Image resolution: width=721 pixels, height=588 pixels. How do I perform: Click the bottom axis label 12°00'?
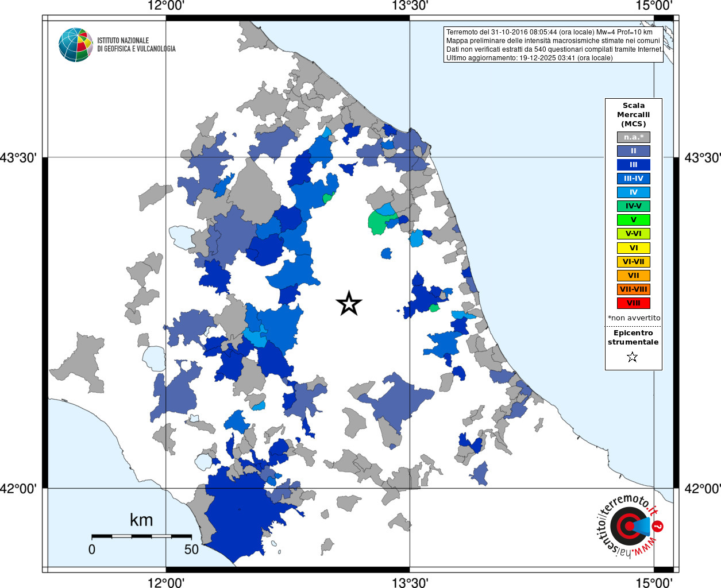pos(166,582)
